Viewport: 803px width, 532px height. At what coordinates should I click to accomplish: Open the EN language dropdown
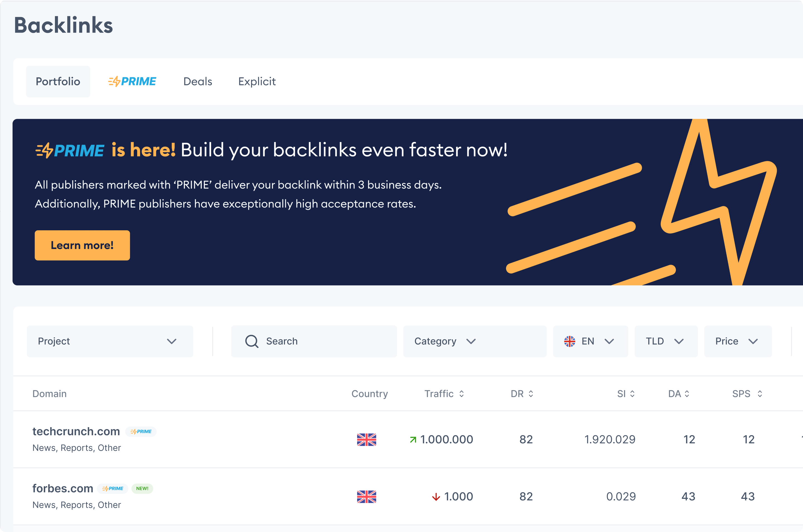(x=590, y=341)
